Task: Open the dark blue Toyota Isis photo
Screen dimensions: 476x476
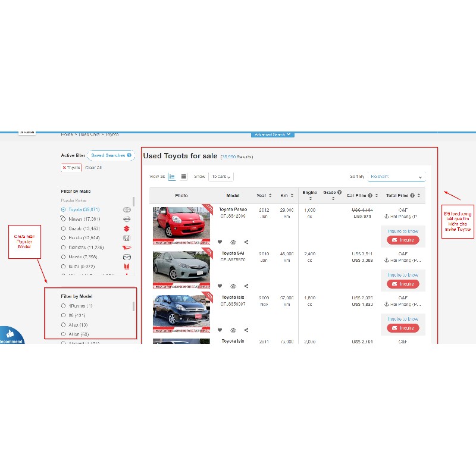Action: tap(181, 314)
